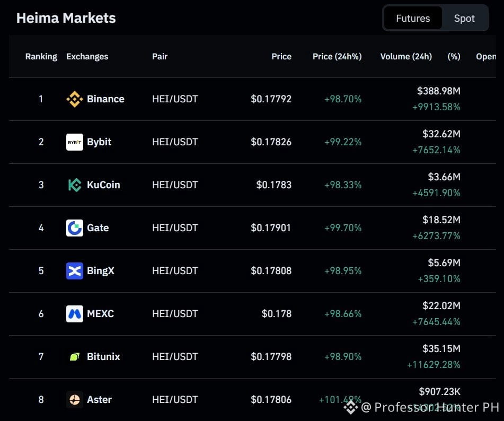This screenshot has height=421, width=504.
Task: Click the KuCoin price $0.1783
Action: tap(274, 185)
